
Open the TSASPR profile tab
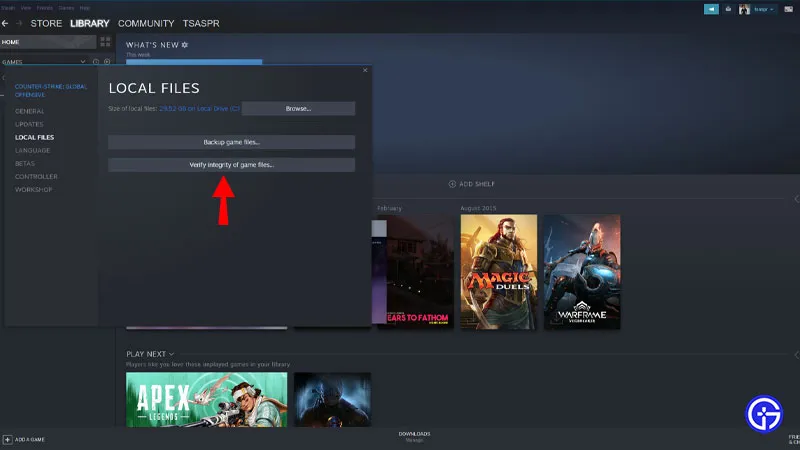click(201, 23)
